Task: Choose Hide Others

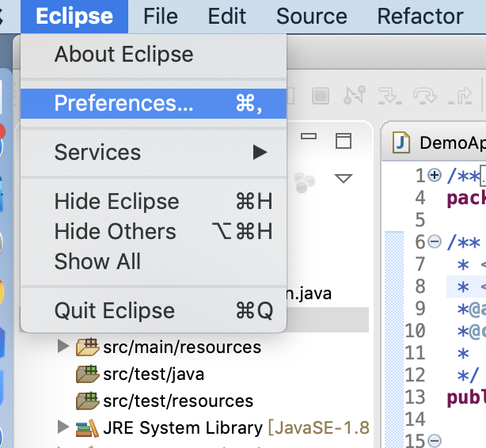Action: click(x=154, y=231)
